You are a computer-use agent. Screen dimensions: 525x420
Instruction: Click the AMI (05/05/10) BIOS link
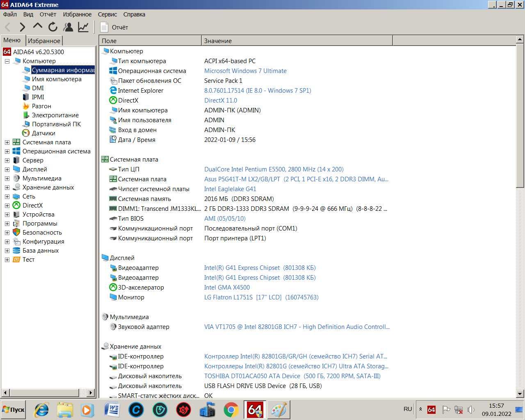pyautogui.click(x=225, y=219)
